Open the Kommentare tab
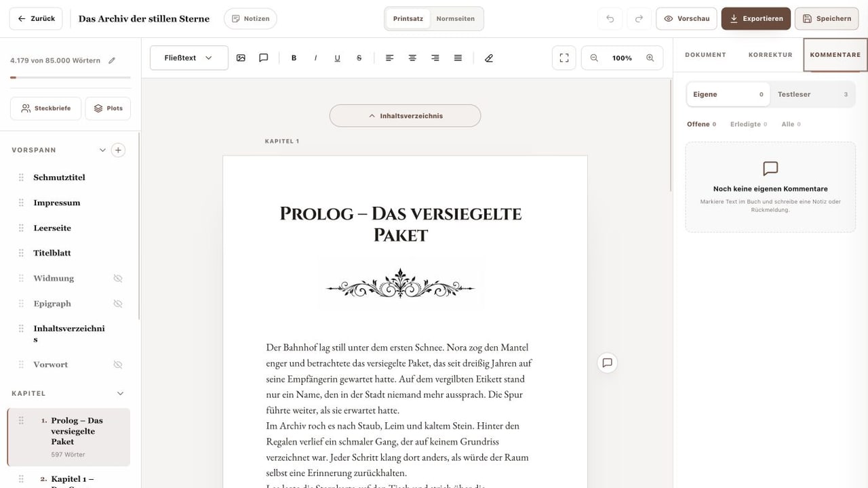This screenshot has width=868, height=488. coord(835,55)
